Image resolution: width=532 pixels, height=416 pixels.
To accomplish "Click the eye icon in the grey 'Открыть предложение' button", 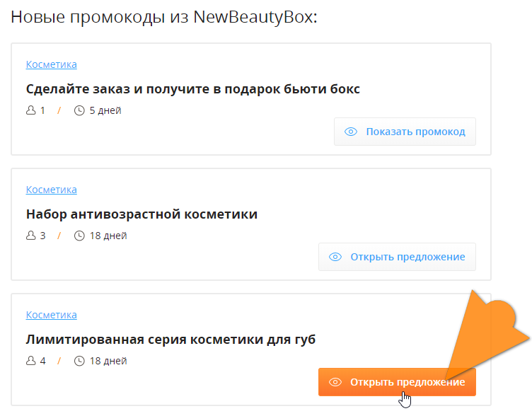I will pos(335,257).
